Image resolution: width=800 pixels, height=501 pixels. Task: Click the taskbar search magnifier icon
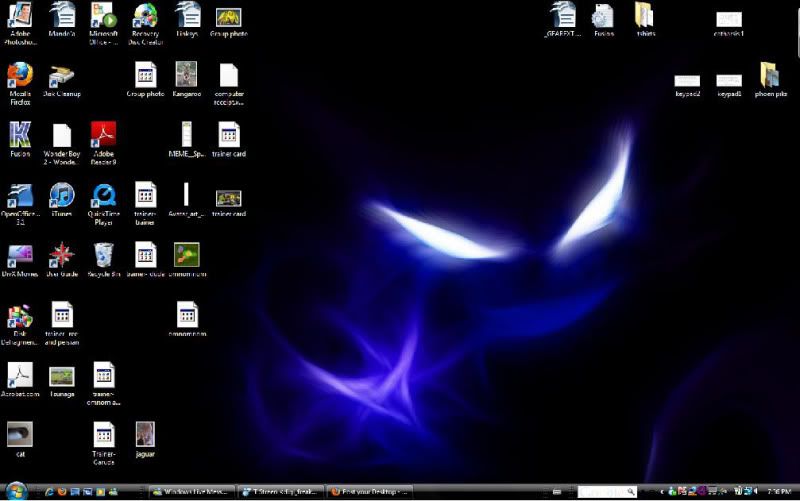pos(631,492)
